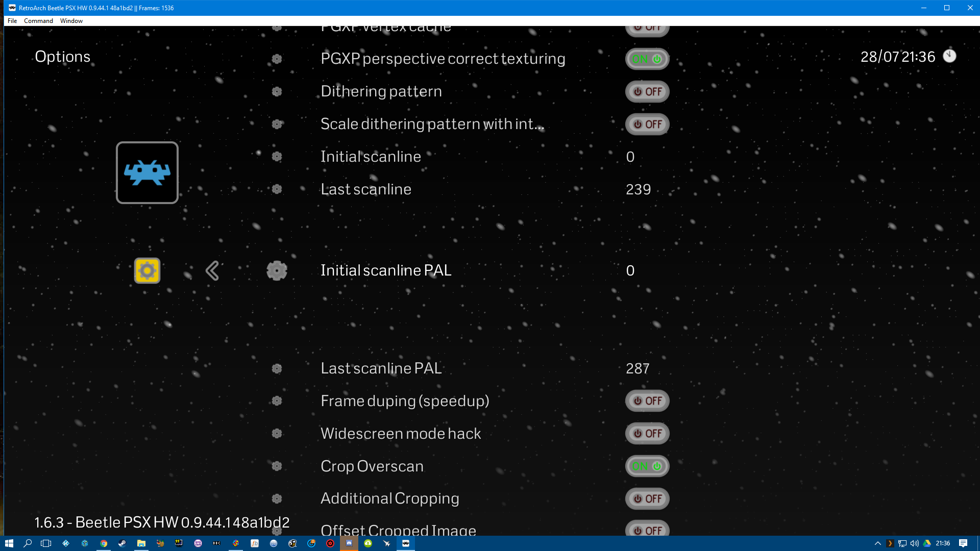Screen dimensions: 980x551
Task: Turn off the Crop Overscan toggle
Action: click(x=647, y=466)
